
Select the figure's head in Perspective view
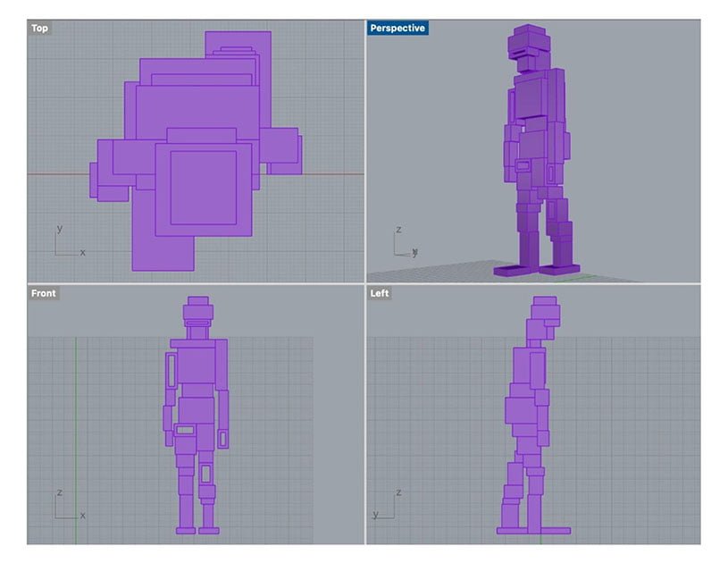[x=529, y=42]
